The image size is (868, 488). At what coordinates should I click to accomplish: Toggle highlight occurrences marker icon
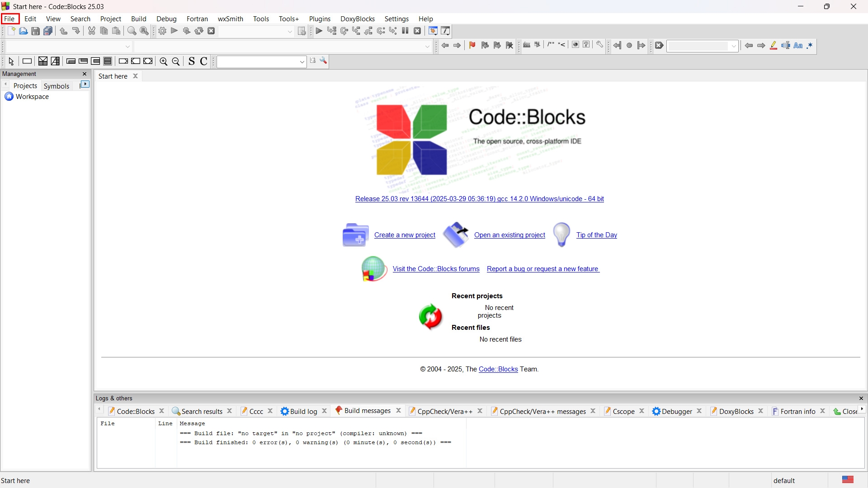coord(774,46)
